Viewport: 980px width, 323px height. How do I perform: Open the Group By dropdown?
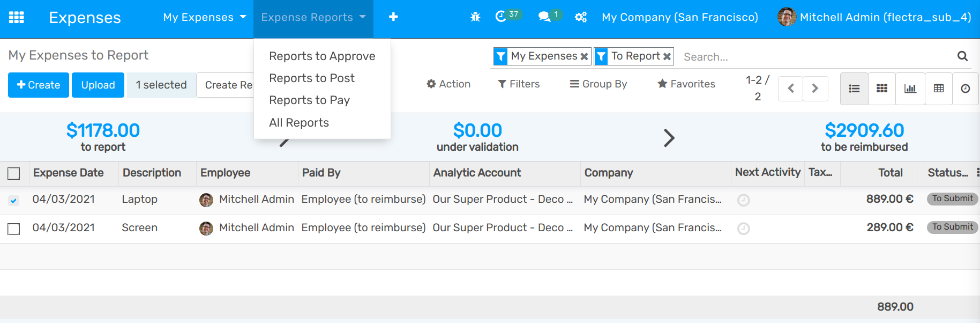pos(598,84)
